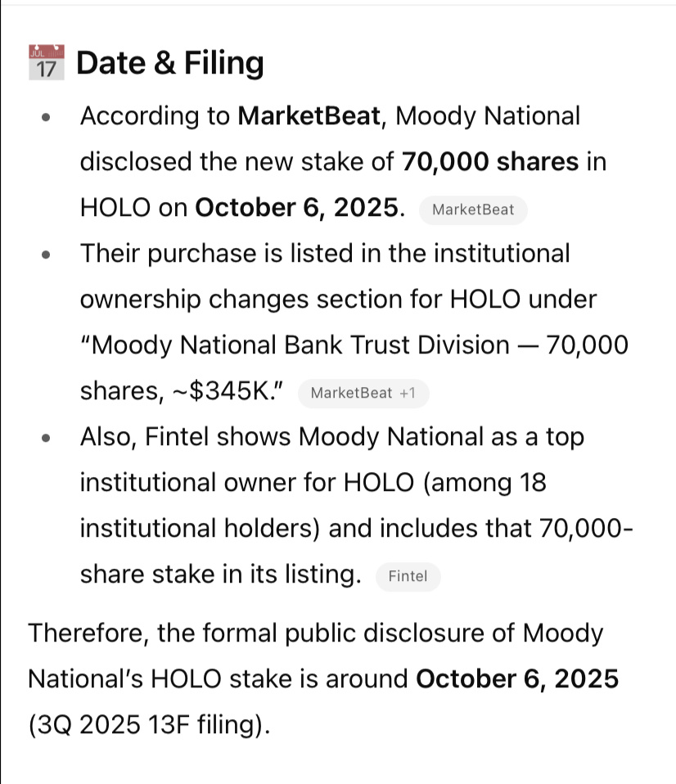Click bullet marker beside Their purchase is listed
The image size is (676, 784).
point(47,255)
